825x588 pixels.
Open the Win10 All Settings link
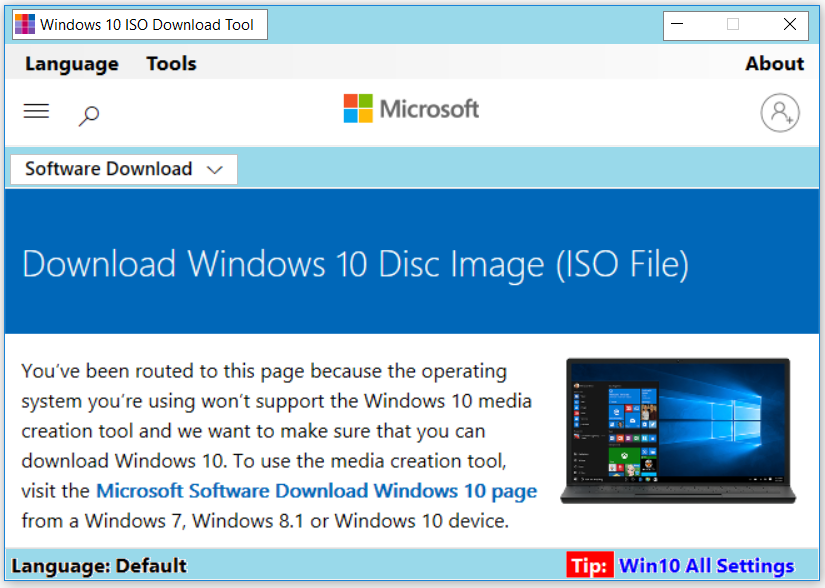coord(706,565)
